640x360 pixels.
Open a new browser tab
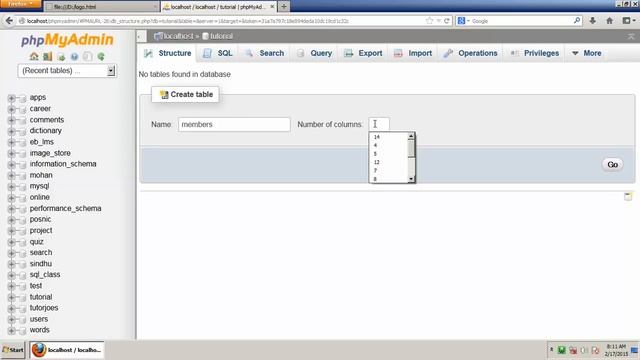pyautogui.click(x=284, y=7)
